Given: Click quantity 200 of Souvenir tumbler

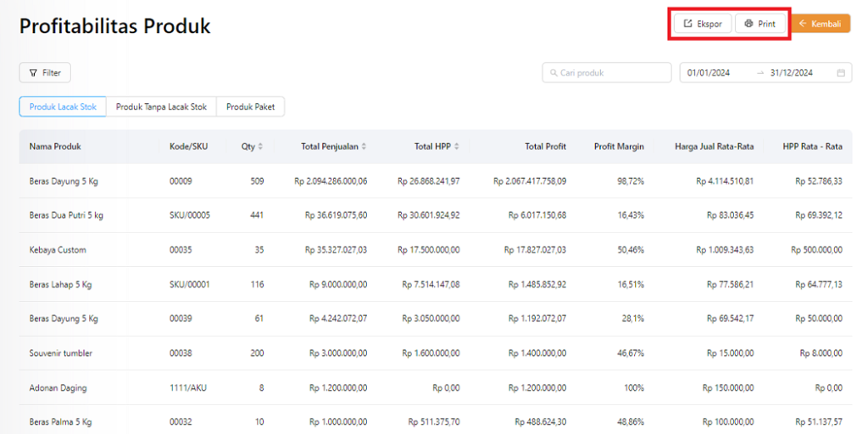Looking at the screenshot, I should tap(258, 353).
